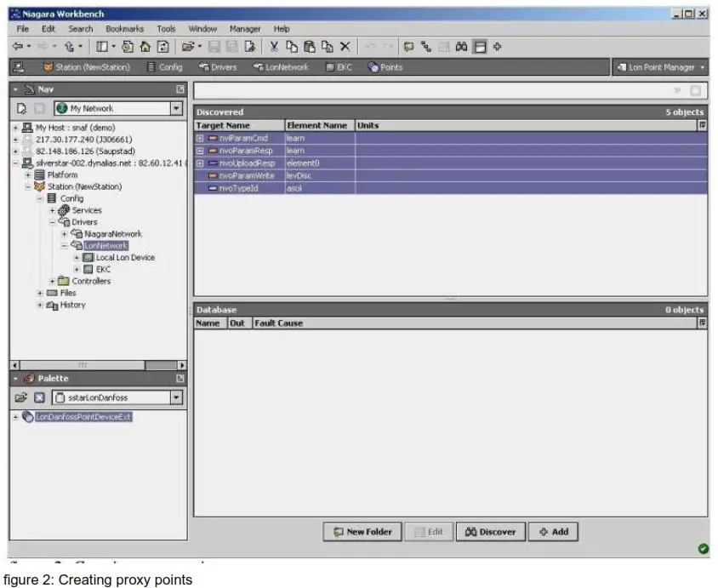The width and height of the screenshot is (718, 588).
Task: Click the Paste clipboard toolbar icon
Action: pos(310,47)
